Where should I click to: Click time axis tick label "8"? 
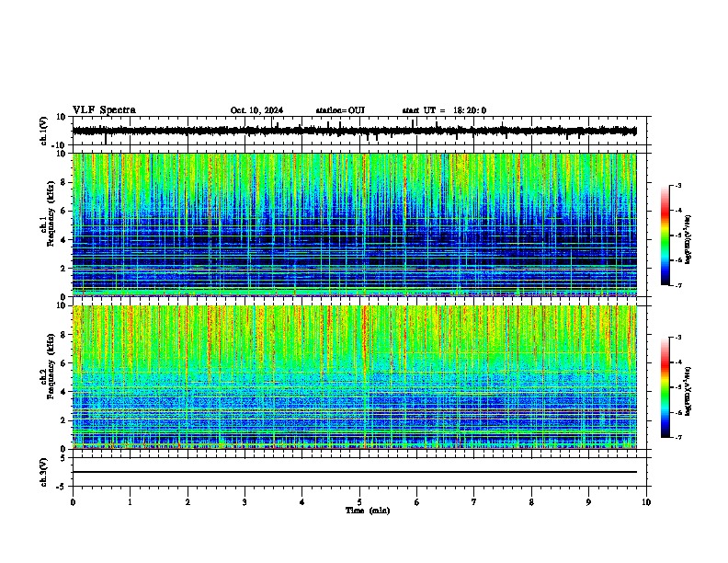pyautogui.click(x=531, y=502)
